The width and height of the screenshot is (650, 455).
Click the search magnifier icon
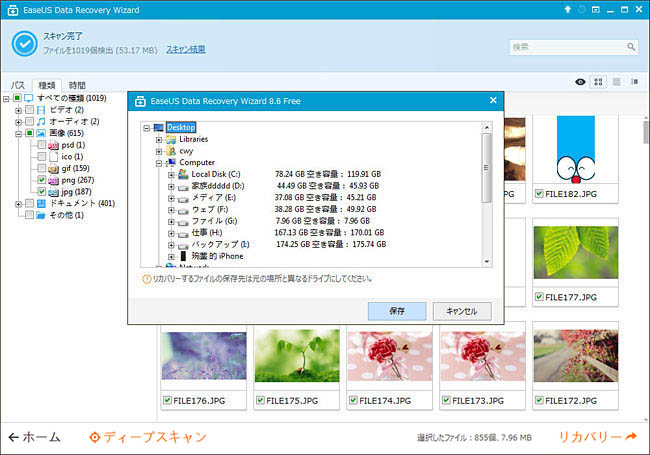click(x=631, y=47)
